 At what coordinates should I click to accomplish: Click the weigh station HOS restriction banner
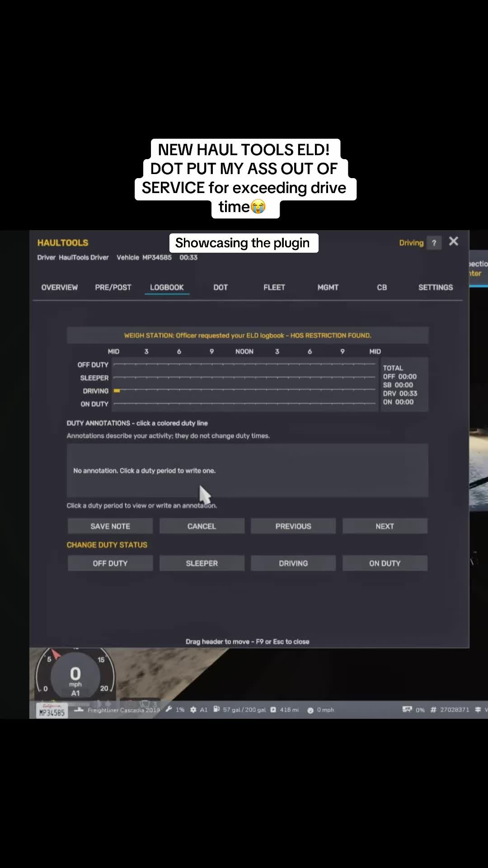click(x=247, y=335)
